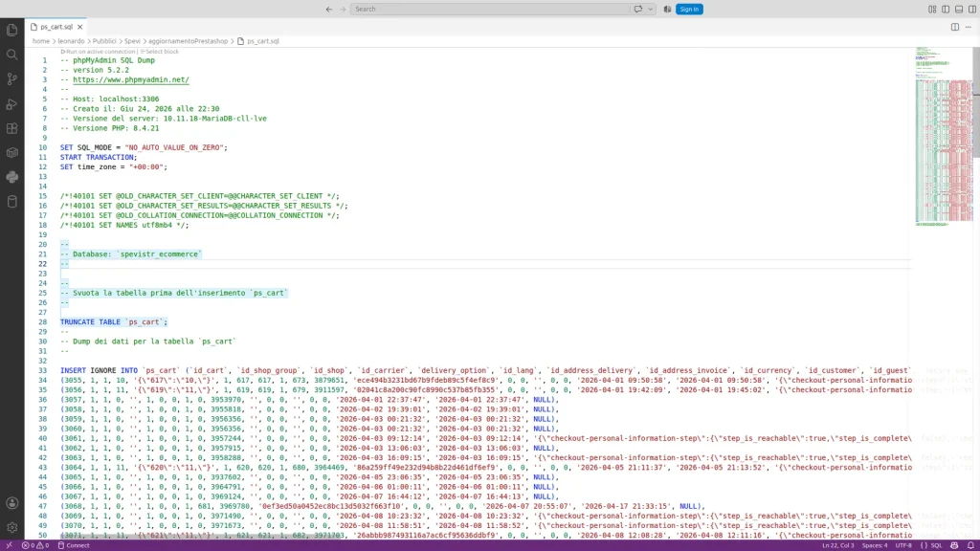Open the chat icon in title bar

tap(638, 9)
